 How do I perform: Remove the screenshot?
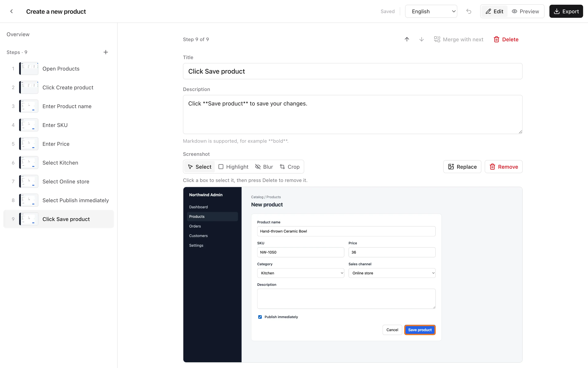503,167
